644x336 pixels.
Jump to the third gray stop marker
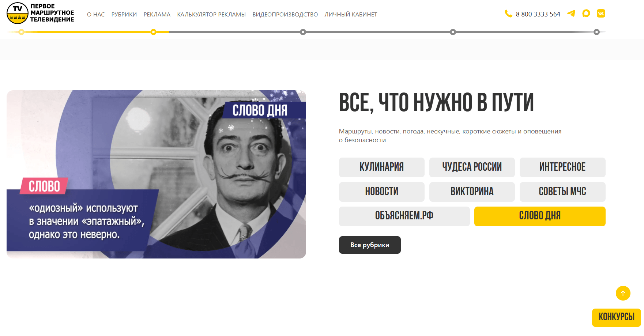pyautogui.click(x=303, y=32)
